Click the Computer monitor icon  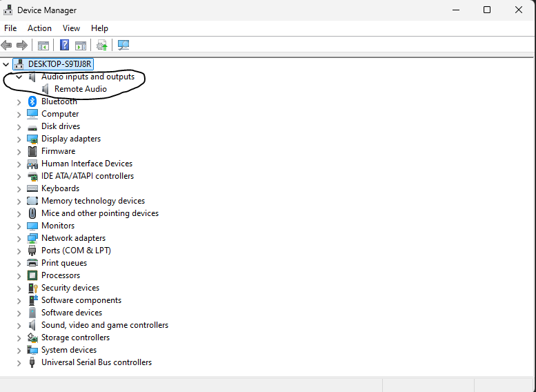(32, 114)
